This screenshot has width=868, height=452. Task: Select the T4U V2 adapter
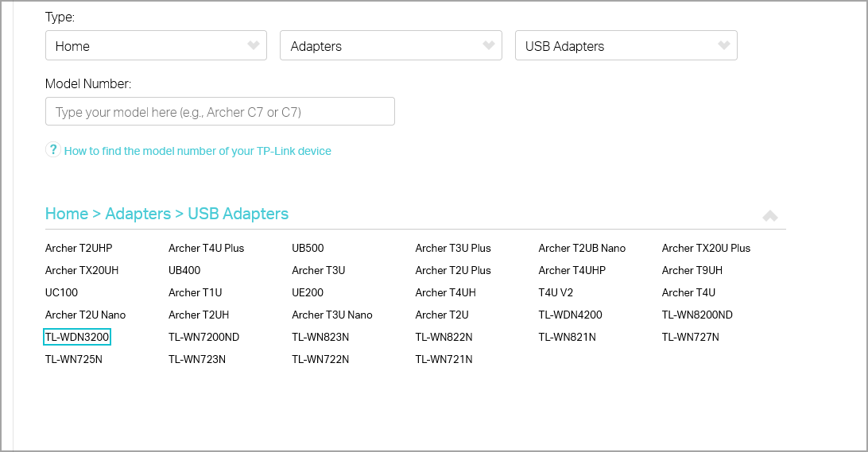(x=556, y=292)
